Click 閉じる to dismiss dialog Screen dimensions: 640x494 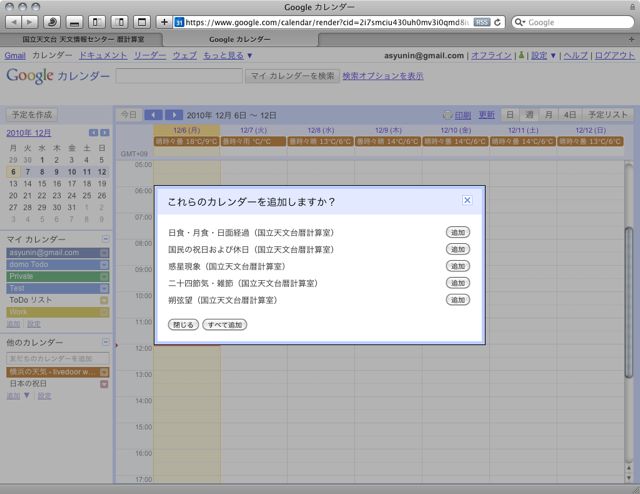[183, 325]
